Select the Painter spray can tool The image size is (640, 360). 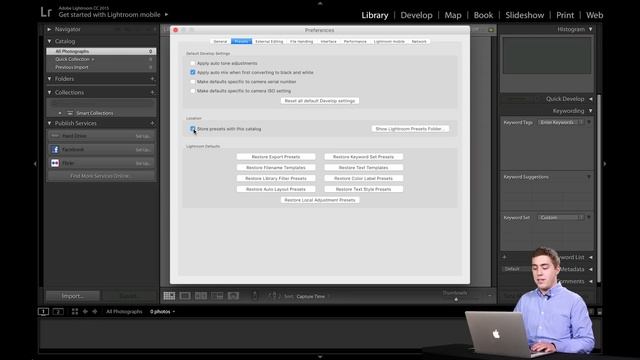pos(255,296)
